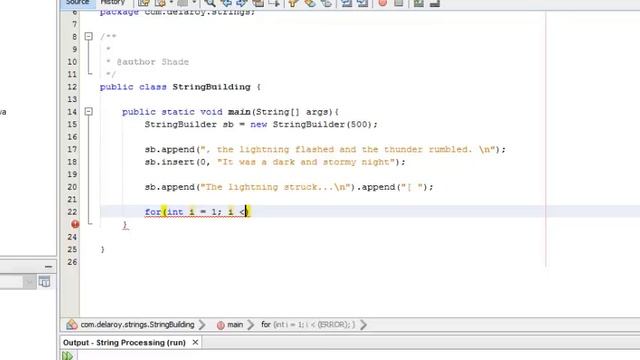This screenshot has height=360, width=640.
Task: Toggle Bookmark on current line
Action: 327,3
